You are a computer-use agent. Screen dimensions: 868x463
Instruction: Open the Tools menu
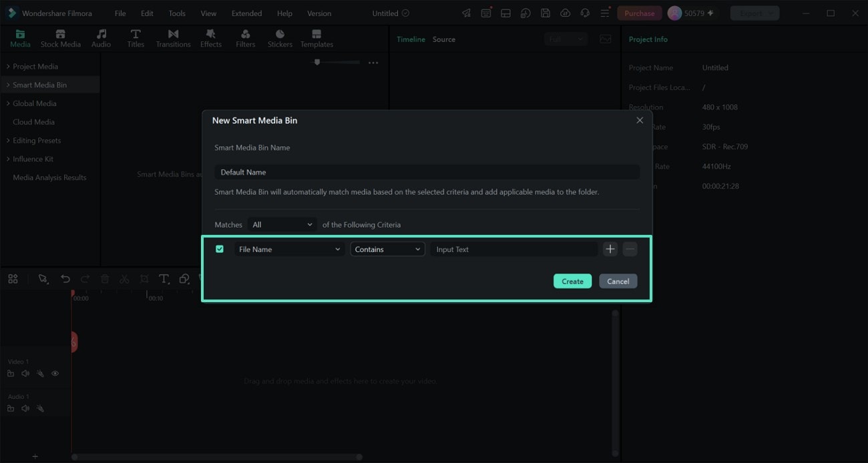pos(177,13)
